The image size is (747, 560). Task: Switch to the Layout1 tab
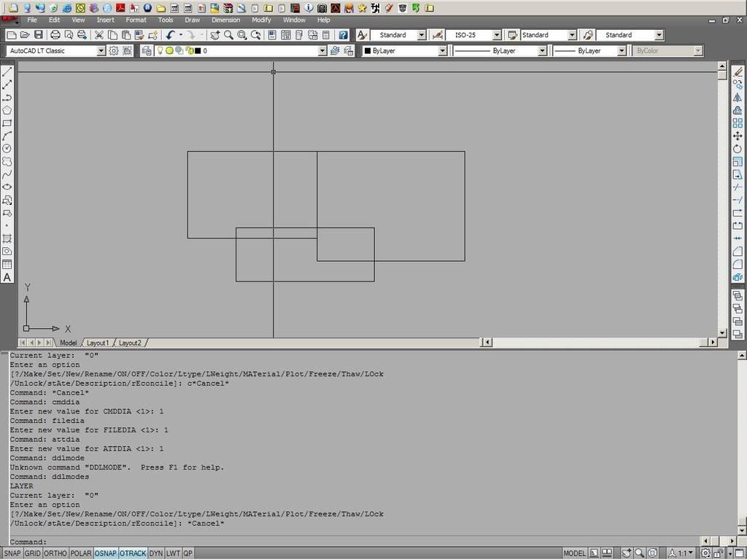point(97,343)
